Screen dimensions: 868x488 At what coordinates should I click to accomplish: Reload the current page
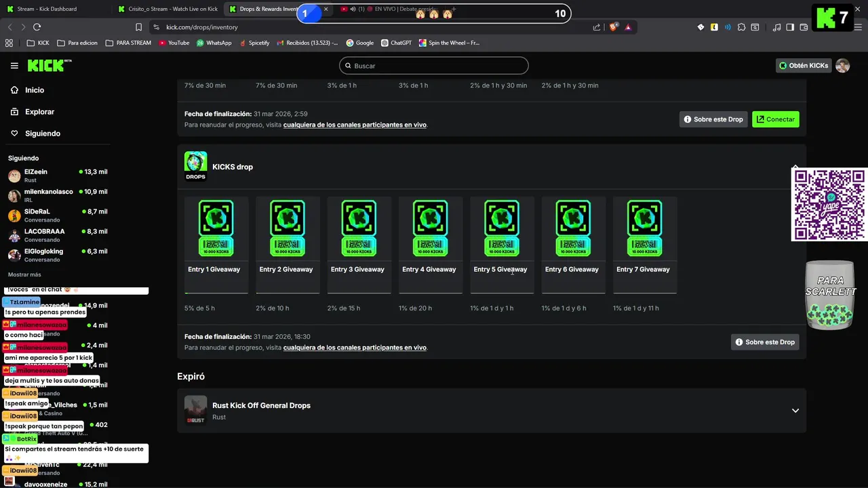(x=37, y=27)
